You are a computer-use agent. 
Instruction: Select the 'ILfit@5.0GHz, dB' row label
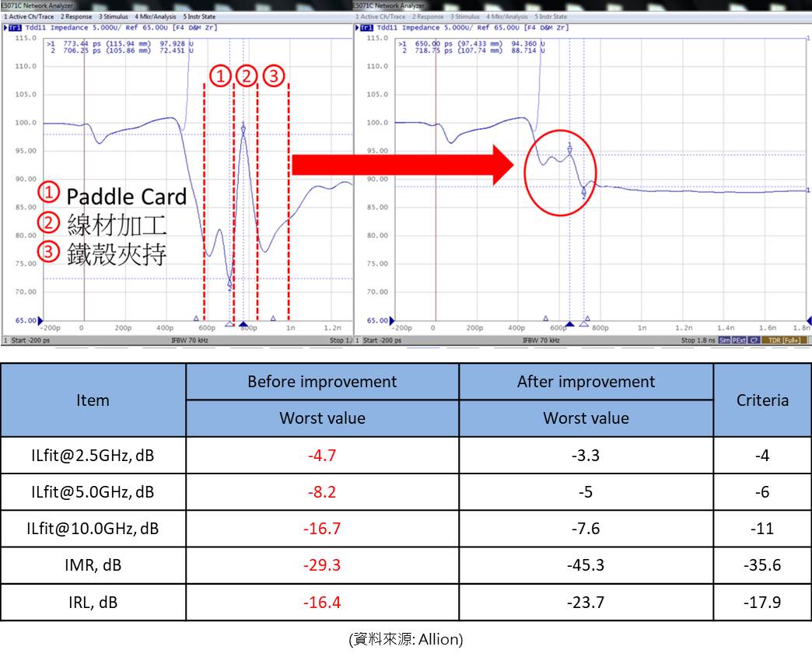[x=93, y=492]
